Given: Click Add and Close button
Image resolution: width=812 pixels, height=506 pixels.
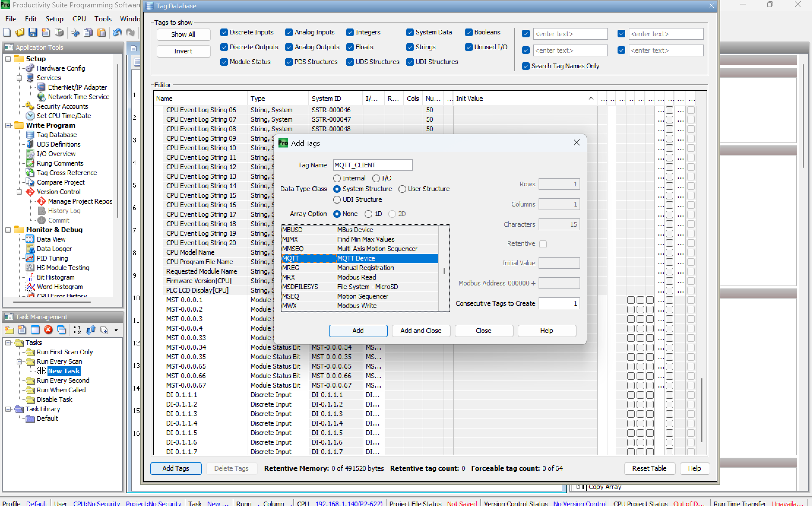Looking at the screenshot, I should pyautogui.click(x=421, y=331).
